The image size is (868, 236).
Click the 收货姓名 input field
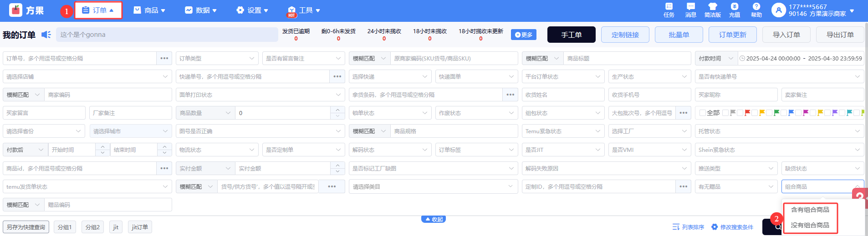(563, 95)
